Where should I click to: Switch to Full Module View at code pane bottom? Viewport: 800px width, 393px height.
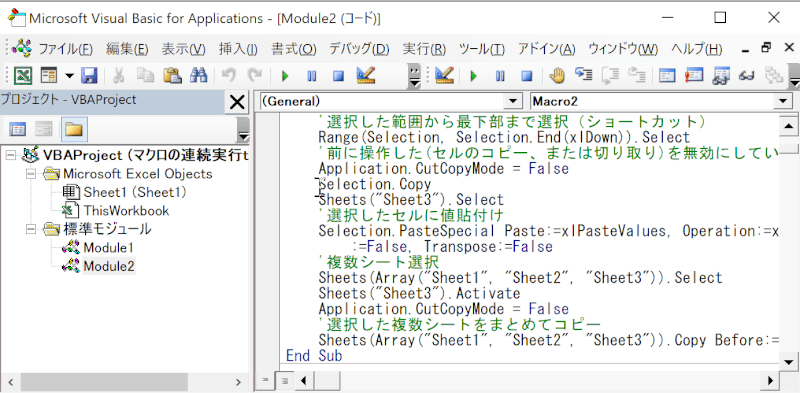pyautogui.click(x=285, y=380)
